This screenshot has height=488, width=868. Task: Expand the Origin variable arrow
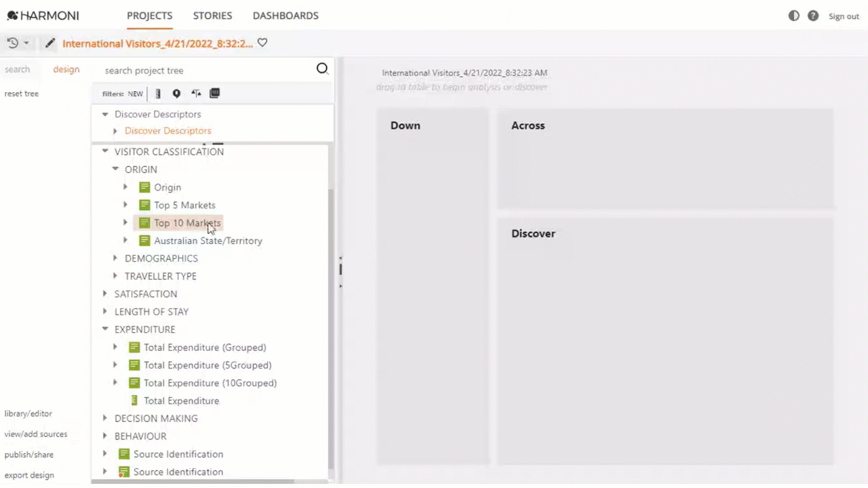tap(125, 186)
